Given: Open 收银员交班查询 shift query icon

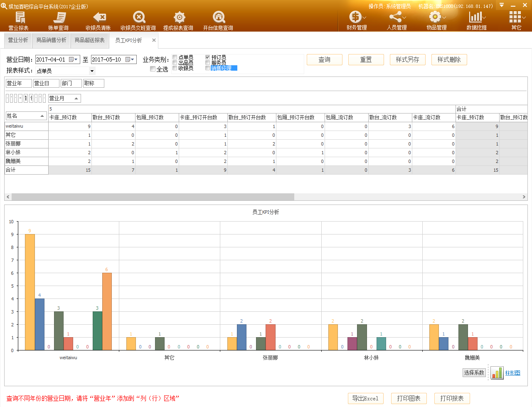Looking at the screenshot, I should coord(138,21).
